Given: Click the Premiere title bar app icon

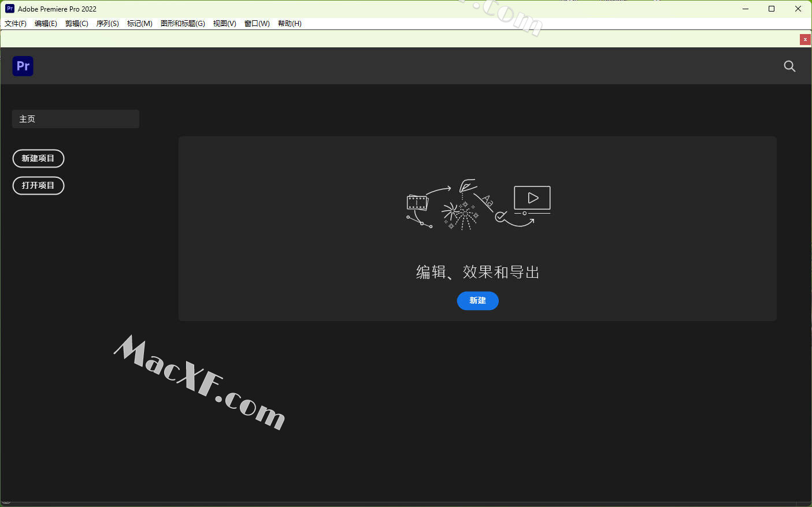Looking at the screenshot, I should (x=10, y=9).
